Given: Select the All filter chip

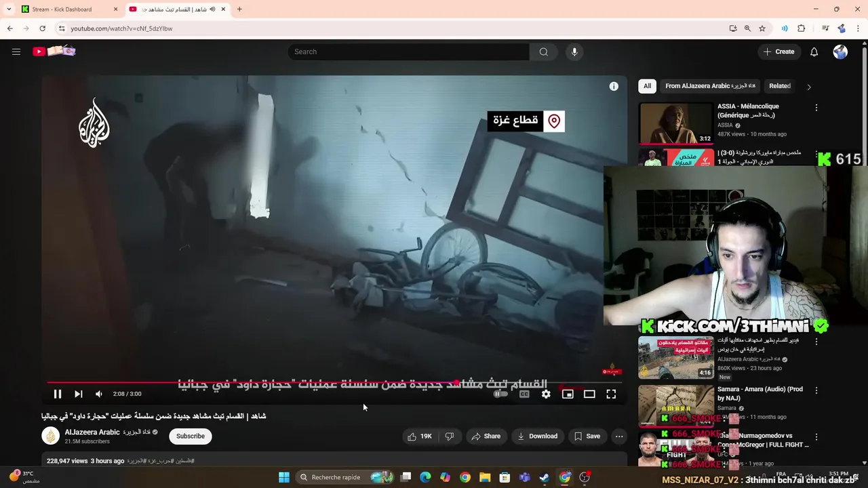Looking at the screenshot, I should click(647, 86).
